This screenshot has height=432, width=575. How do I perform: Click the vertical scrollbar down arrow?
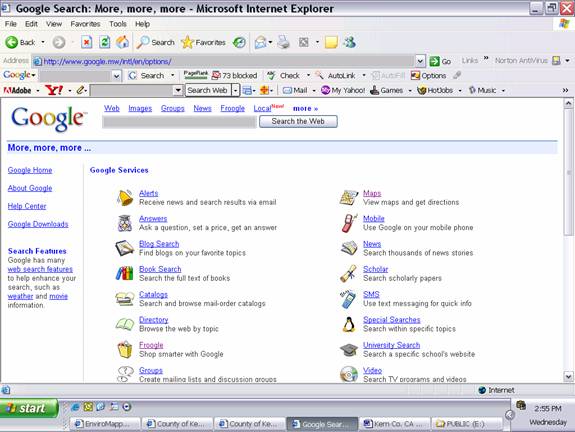pyautogui.click(x=568, y=376)
